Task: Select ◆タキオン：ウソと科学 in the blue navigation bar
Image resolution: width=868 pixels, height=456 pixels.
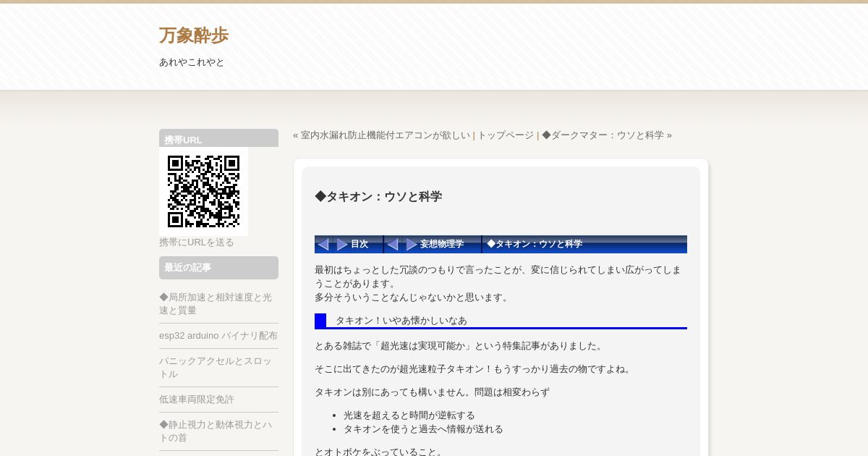Action: pyautogui.click(x=535, y=245)
